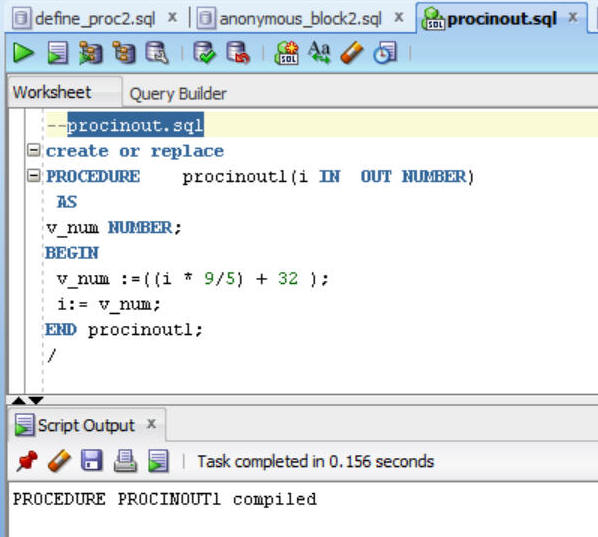This screenshot has width=598, height=537.
Task: Open the define_proc2.sql tab
Action: point(95,18)
